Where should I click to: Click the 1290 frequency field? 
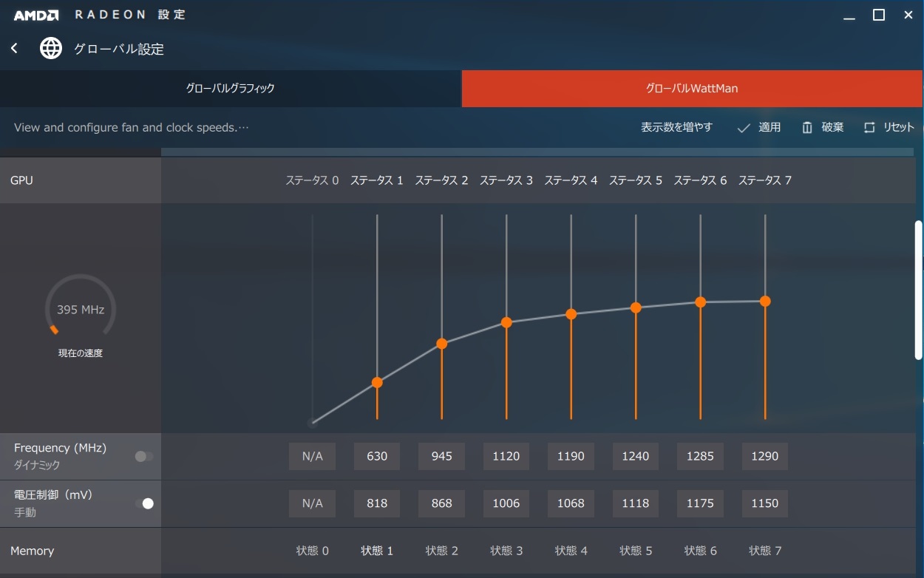coord(765,456)
